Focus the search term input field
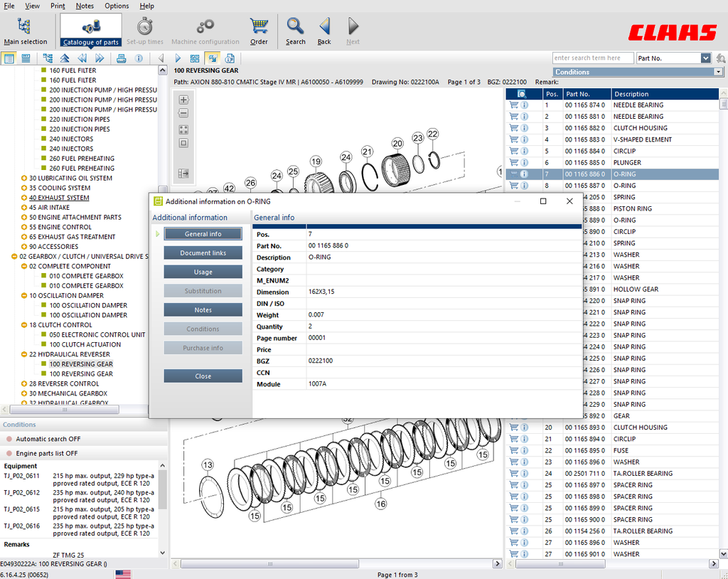Image resolution: width=728 pixels, height=579 pixels. pos(593,58)
